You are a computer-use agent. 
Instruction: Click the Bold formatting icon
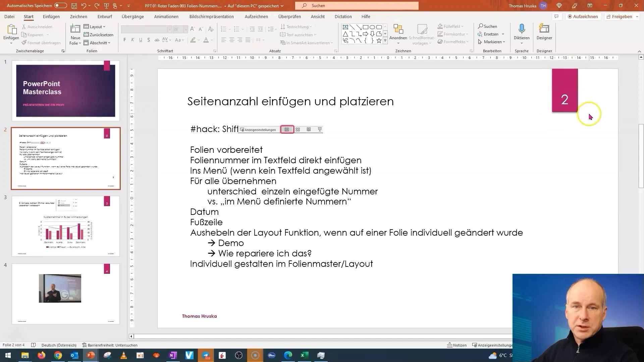[x=124, y=40]
